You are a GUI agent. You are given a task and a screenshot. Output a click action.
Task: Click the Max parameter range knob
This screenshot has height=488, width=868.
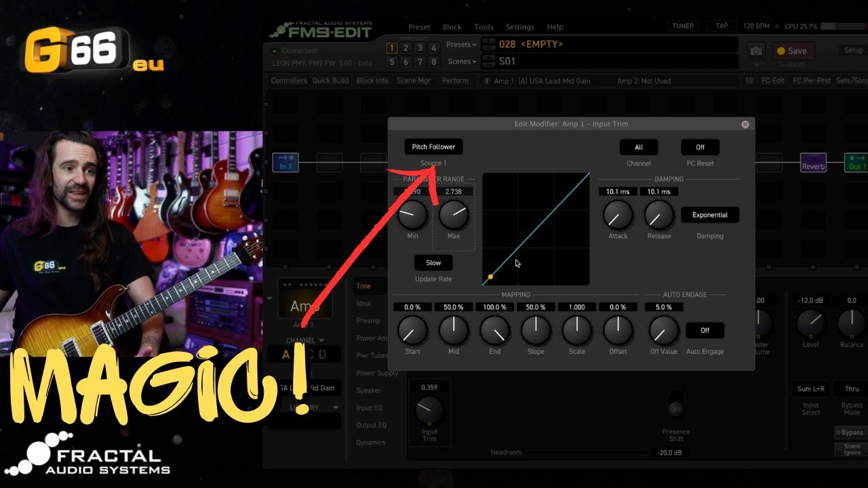[454, 215]
